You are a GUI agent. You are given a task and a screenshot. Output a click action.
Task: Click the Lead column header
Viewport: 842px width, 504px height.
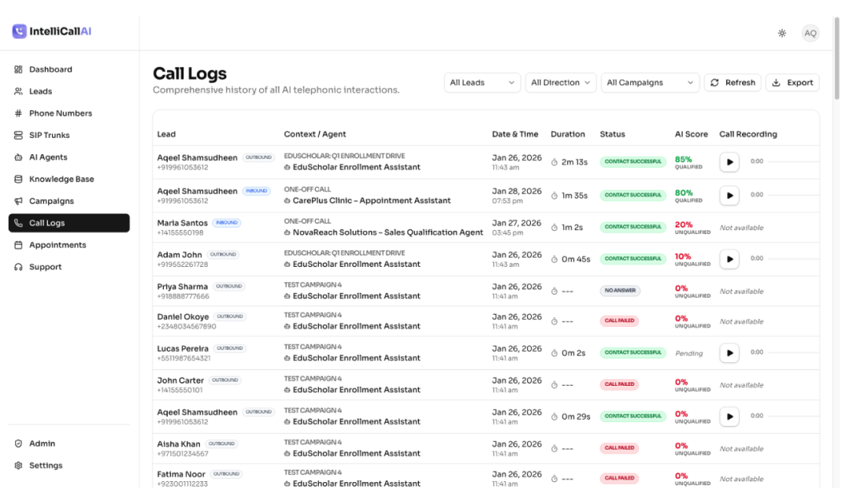click(166, 134)
